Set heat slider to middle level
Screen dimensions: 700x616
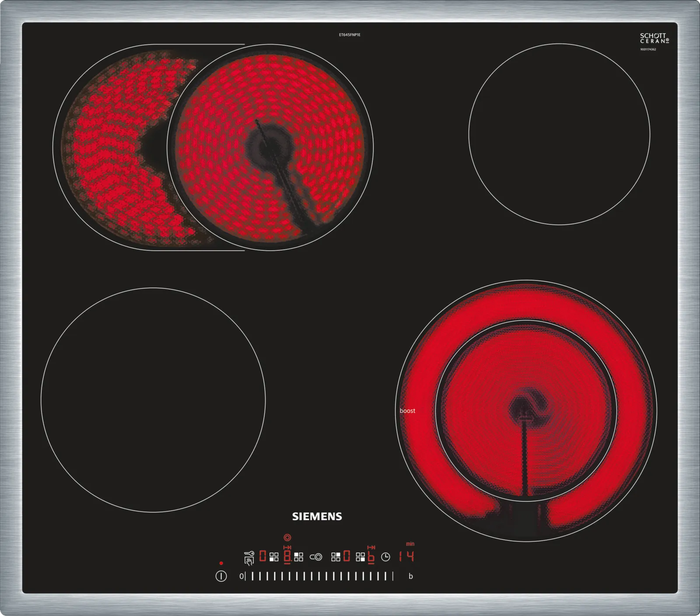[x=319, y=576]
